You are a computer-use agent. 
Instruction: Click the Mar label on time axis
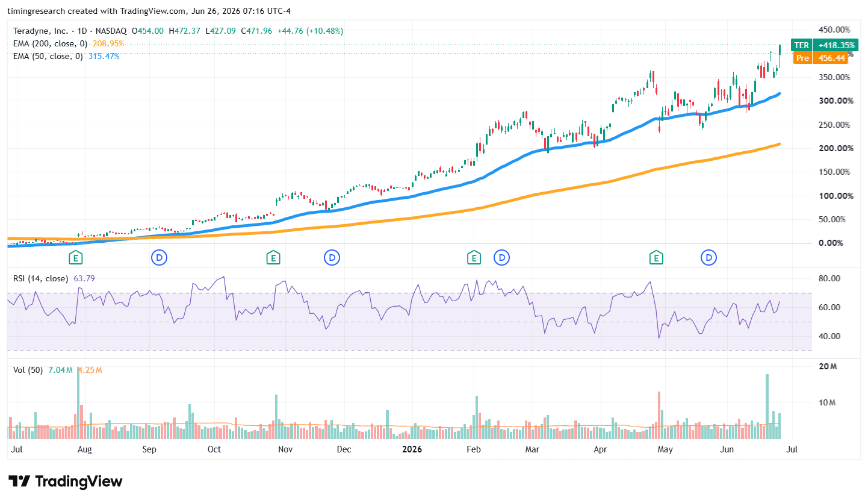532,449
